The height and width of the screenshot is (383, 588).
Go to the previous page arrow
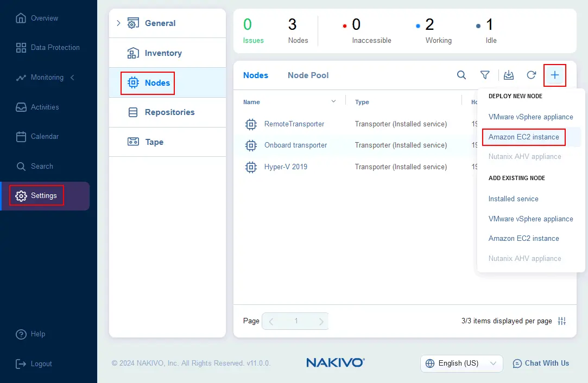pos(271,321)
